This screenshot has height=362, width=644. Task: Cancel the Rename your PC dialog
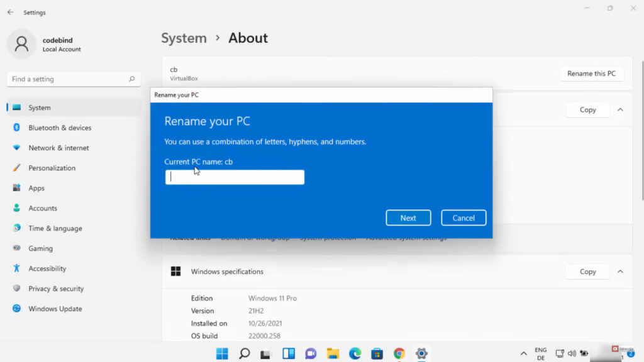[x=464, y=218]
